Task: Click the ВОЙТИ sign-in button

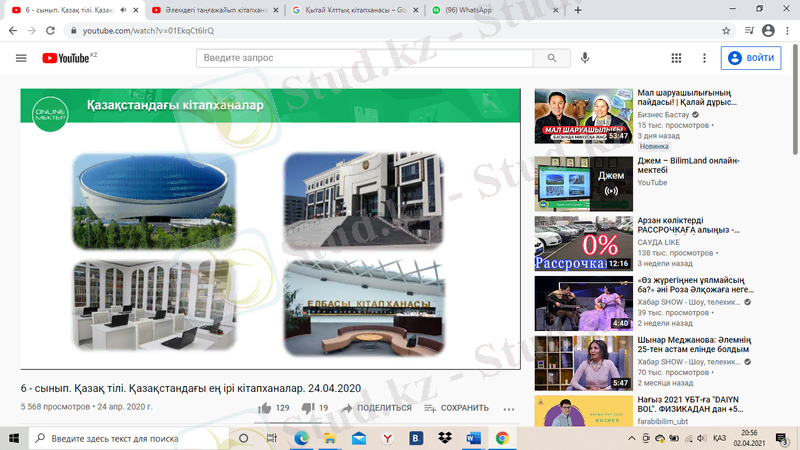Action: [750, 58]
